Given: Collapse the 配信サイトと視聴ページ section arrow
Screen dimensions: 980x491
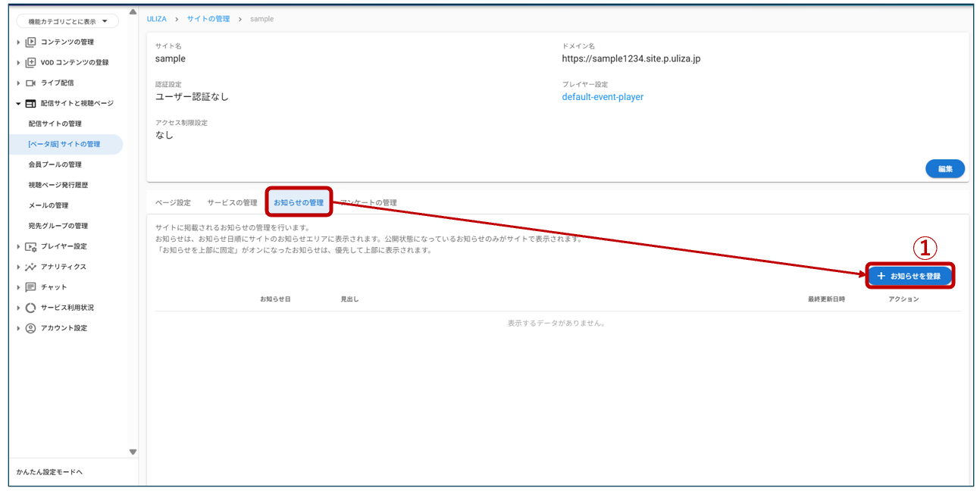Looking at the screenshot, I should pyautogui.click(x=19, y=104).
